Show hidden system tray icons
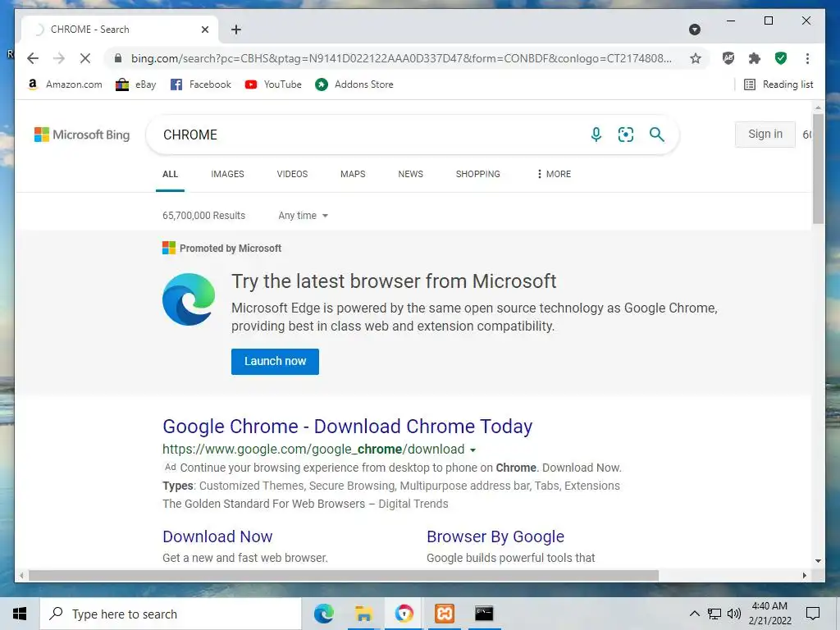The height and width of the screenshot is (630, 840). 694,614
